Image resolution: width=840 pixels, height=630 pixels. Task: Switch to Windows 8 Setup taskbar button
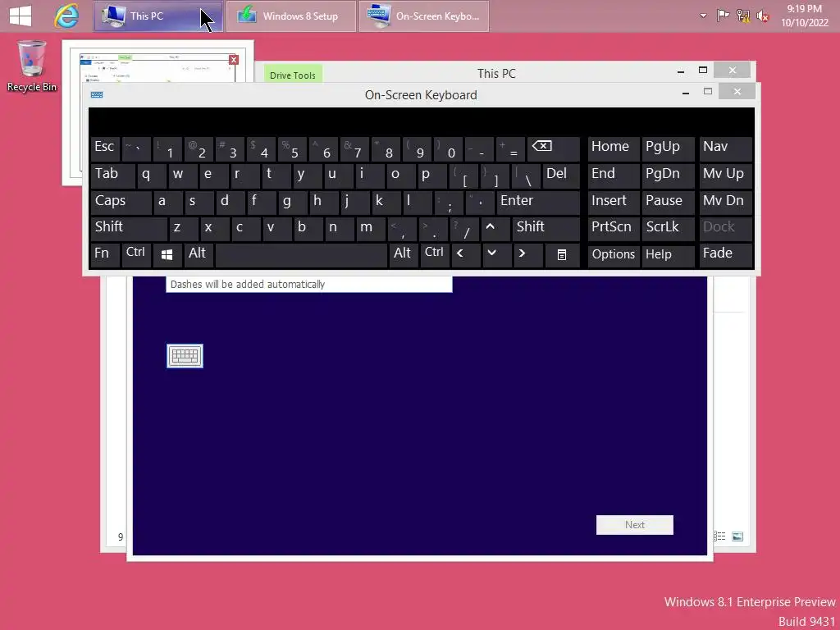291,16
